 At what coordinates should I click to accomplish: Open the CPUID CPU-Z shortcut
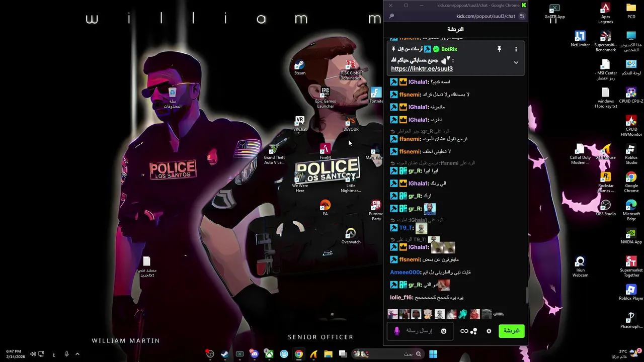point(631,96)
